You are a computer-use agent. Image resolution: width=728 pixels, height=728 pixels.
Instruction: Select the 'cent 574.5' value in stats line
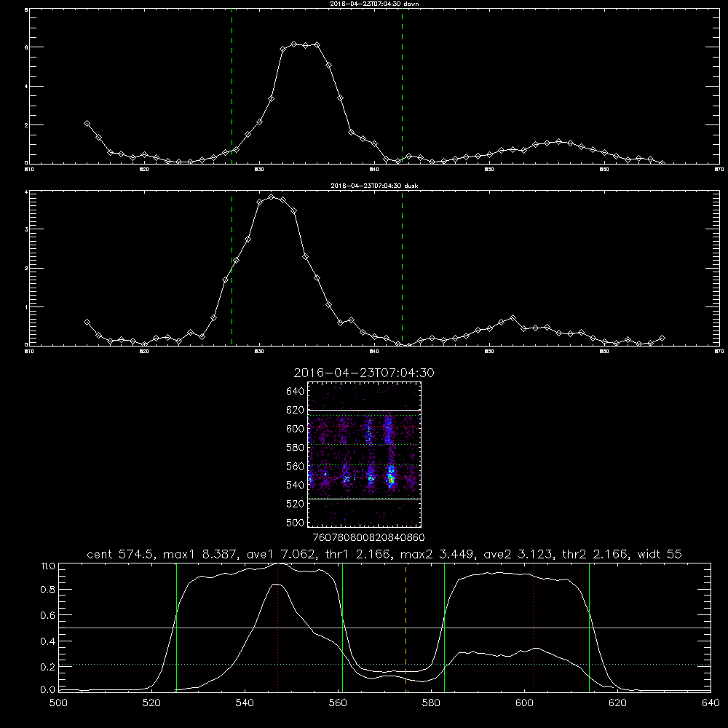point(121,554)
